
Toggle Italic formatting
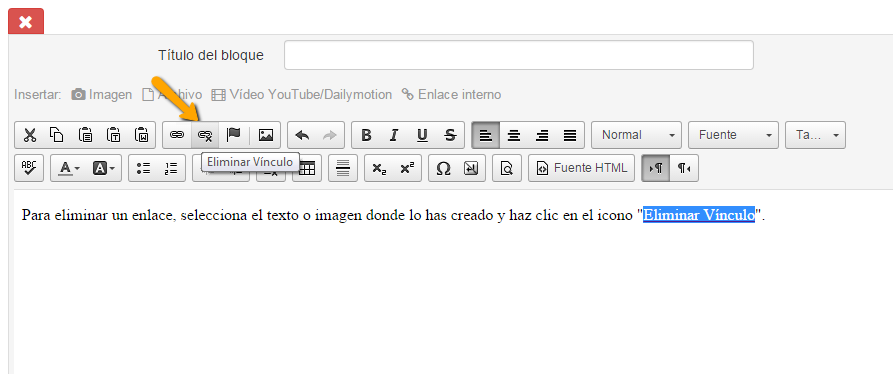394,135
